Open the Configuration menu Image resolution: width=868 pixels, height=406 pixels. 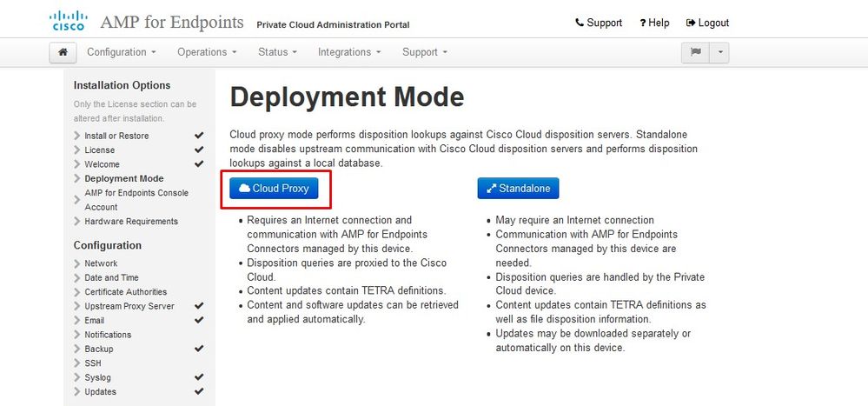pos(122,52)
